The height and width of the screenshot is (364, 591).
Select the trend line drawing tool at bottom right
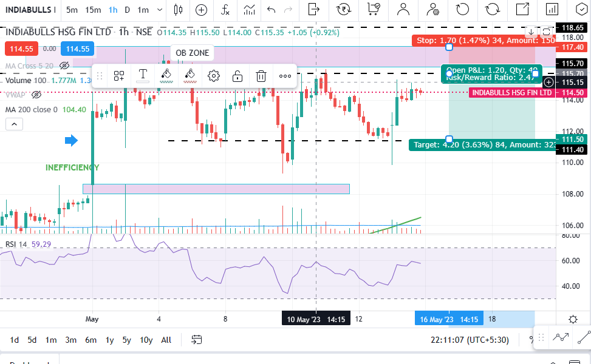coord(584,338)
